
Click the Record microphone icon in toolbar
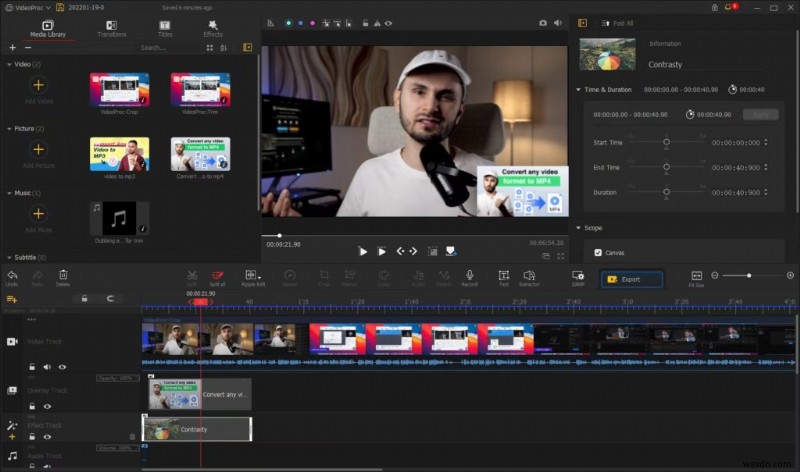click(x=470, y=274)
